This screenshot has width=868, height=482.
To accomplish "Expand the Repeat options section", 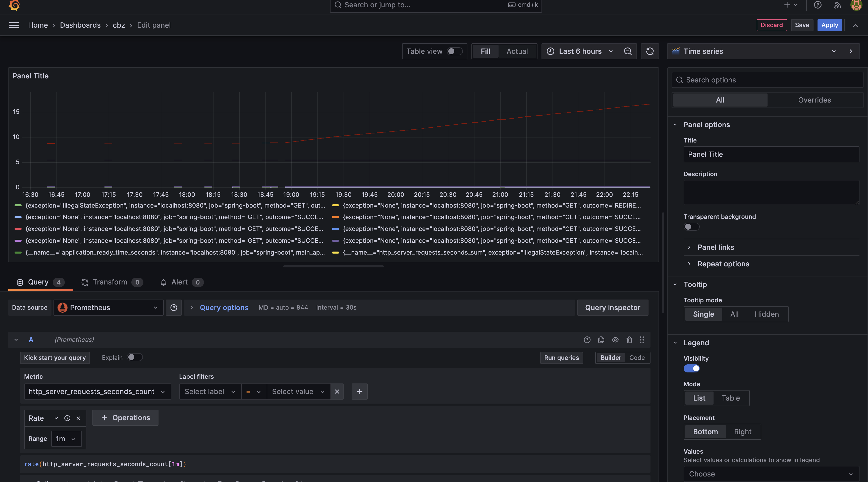I will pyautogui.click(x=723, y=264).
